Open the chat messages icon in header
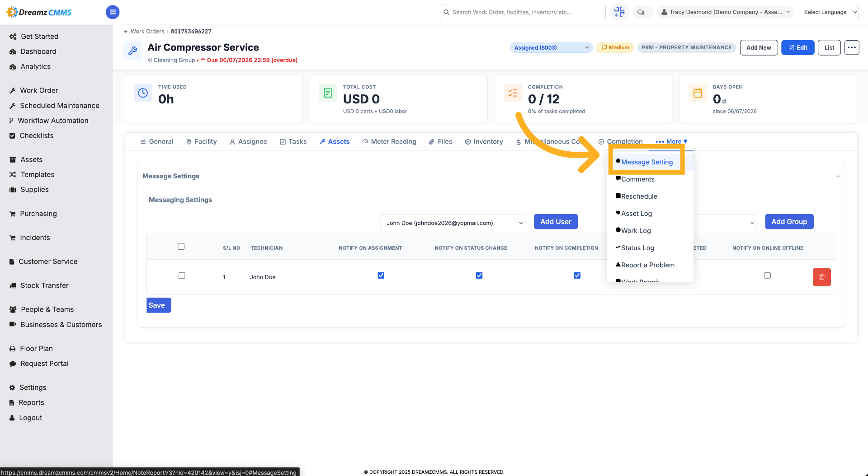The image size is (868, 476). pyautogui.click(x=641, y=12)
